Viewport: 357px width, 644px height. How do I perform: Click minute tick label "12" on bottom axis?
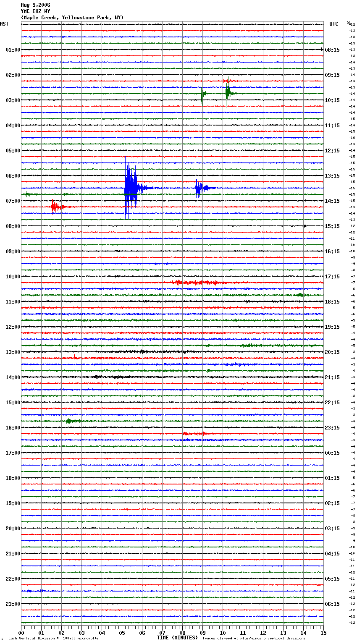pos(263,633)
